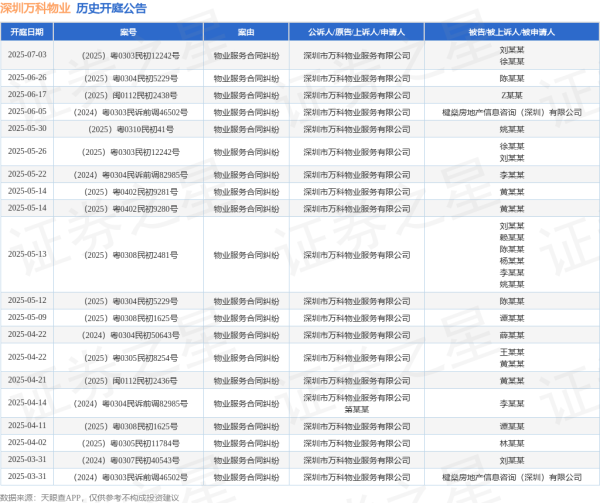600x503 pixels.
Task: Click case number 粤0308民初1625号 in 2025-04-11 row
Action: tap(131, 426)
